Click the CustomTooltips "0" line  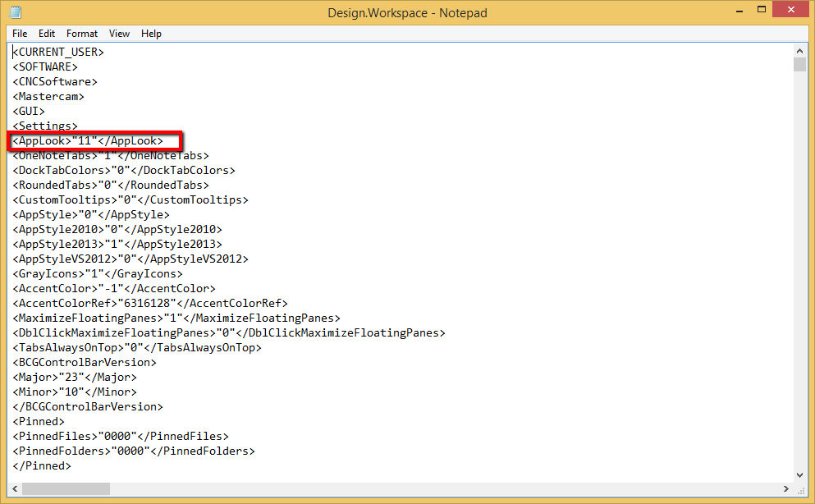[130, 200]
